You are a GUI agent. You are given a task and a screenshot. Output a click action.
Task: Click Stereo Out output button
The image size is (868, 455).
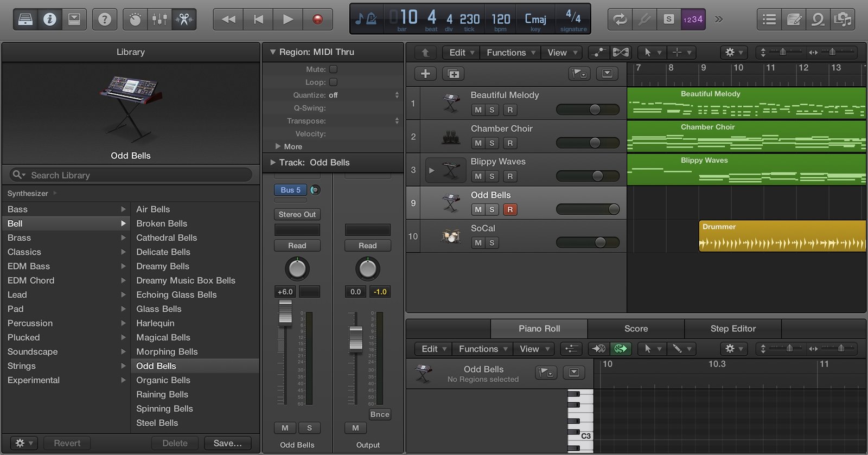click(297, 214)
